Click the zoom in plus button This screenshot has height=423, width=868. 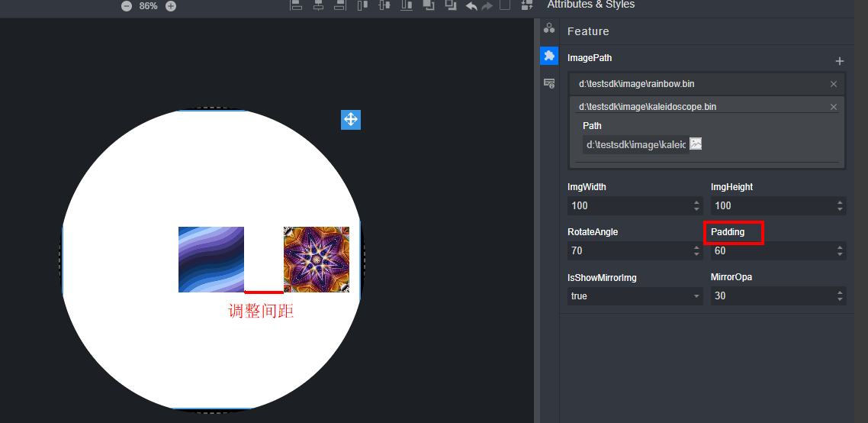[x=171, y=6]
